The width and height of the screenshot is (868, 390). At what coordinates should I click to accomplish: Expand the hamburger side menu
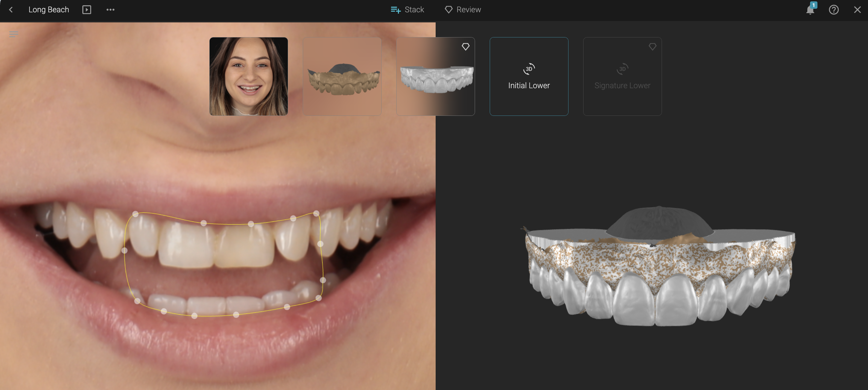[13, 34]
